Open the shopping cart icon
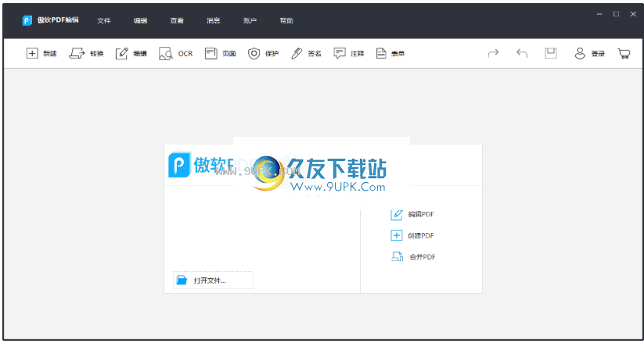Viewport: 644px width, 347px height. click(624, 53)
